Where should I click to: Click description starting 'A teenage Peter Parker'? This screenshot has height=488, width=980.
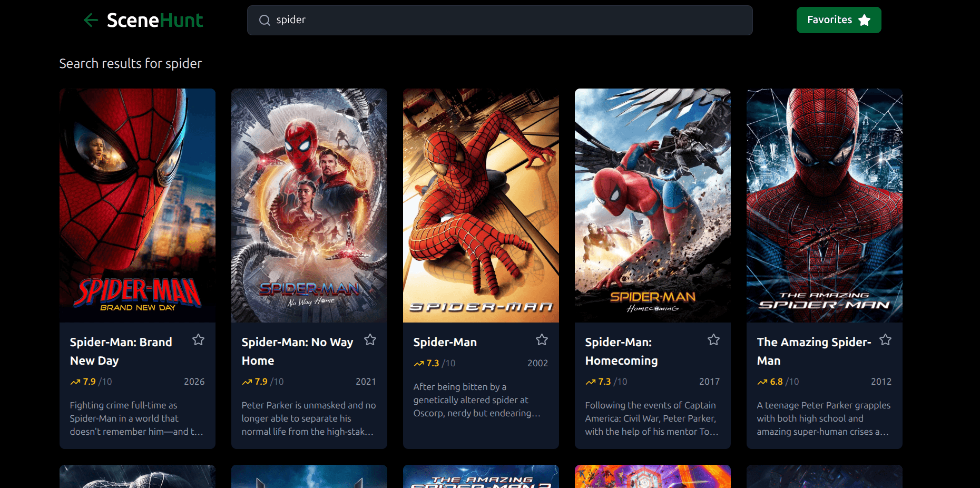coord(824,418)
